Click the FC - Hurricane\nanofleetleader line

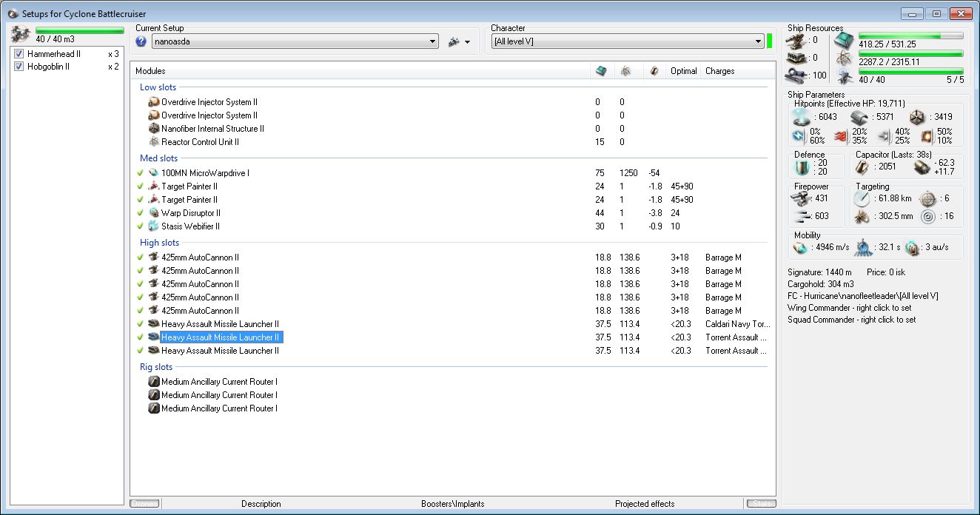863,296
